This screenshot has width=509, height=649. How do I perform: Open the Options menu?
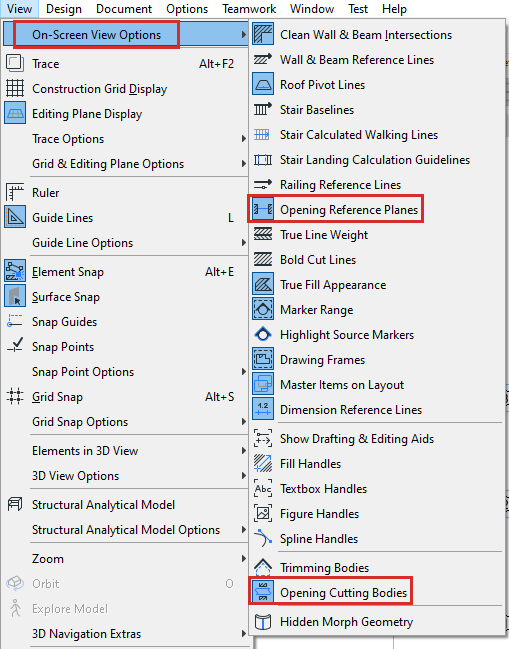(x=187, y=9)
